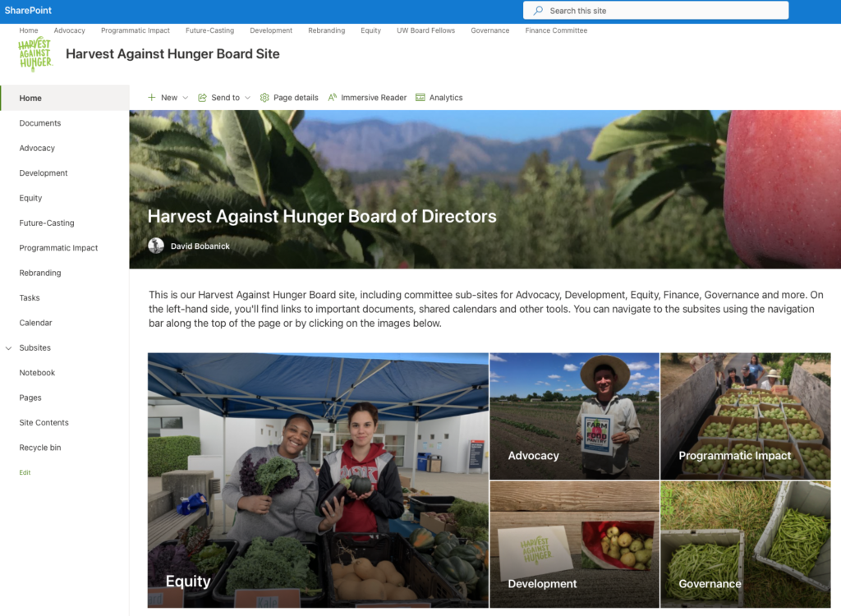Expand the Send to dropdown arrow
Viewport: 841px width, 616px height.
(x=248, y=98)
